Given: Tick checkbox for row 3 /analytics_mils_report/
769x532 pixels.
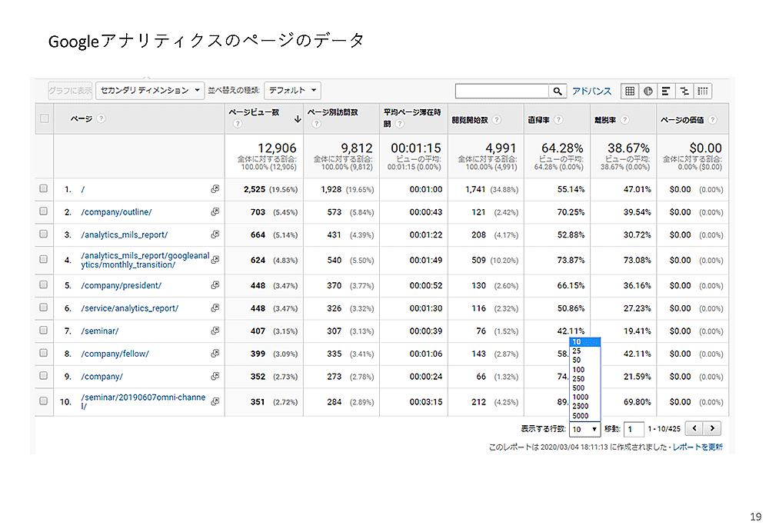Looking at the screenshot, I should [44, 234].
